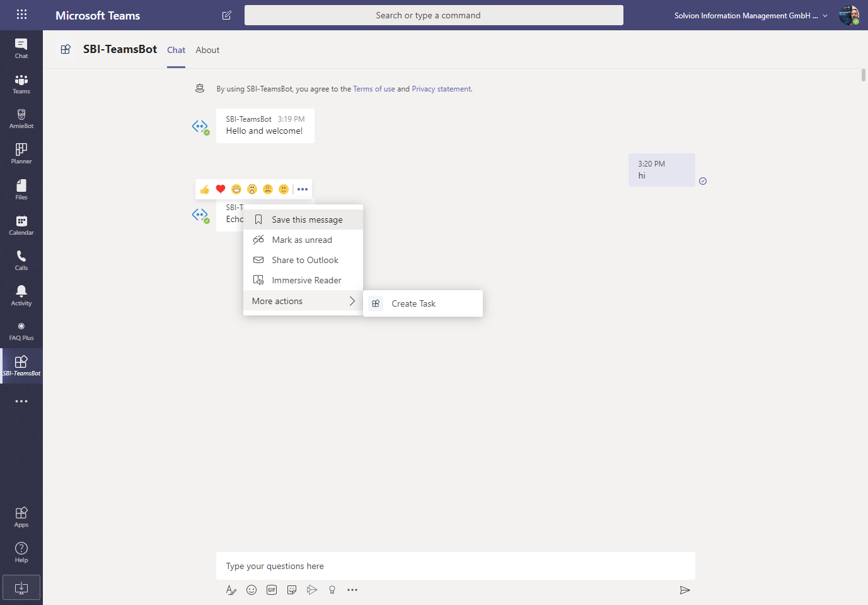Open text Format options in compose toolbar
The height and width of the screenshot is (605, 868).
[231, 590]
